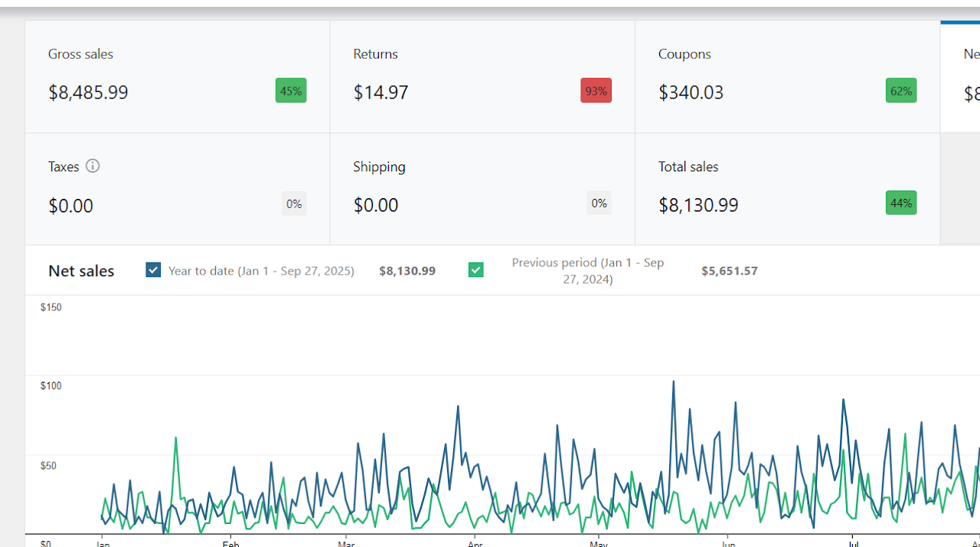Click the $100 y-axis label
The width and height of the screenshot is (980, 547).
coord(51,386)
